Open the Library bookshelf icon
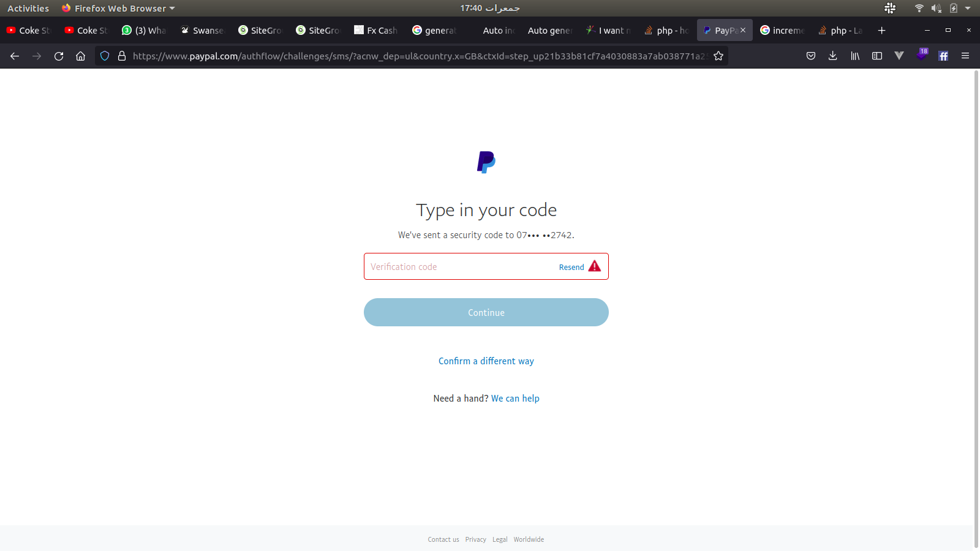Screen dimensions: 980x551 coord(854,56)
